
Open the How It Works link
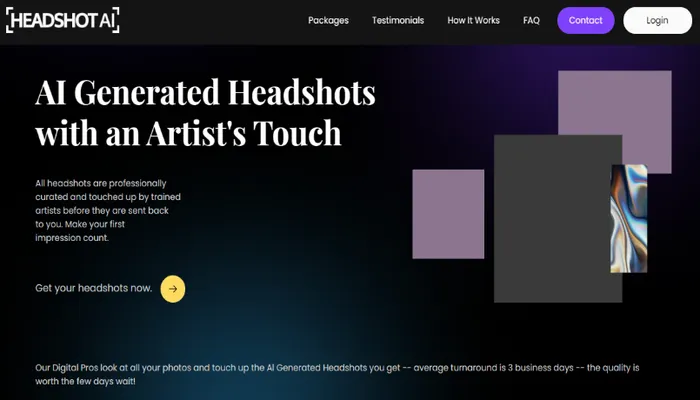(473, 20)
